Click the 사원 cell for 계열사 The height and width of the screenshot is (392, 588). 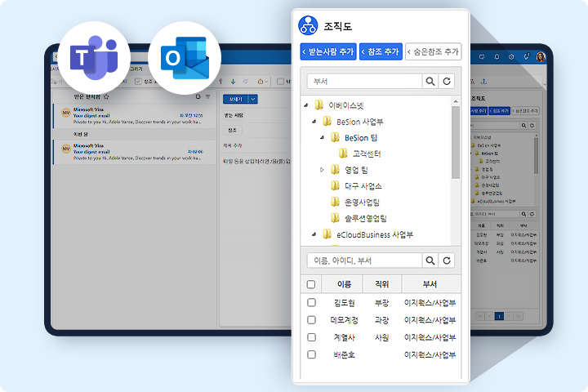click(x=381, y=337)
